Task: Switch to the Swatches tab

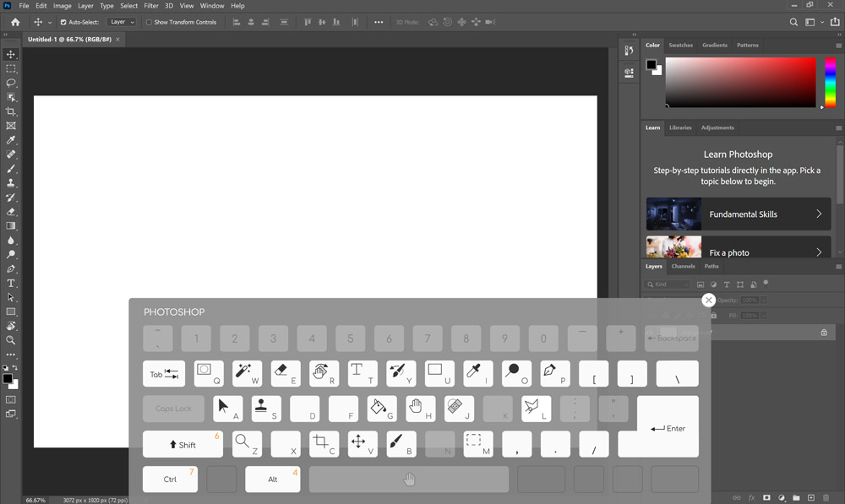Action: pos(680,46)
